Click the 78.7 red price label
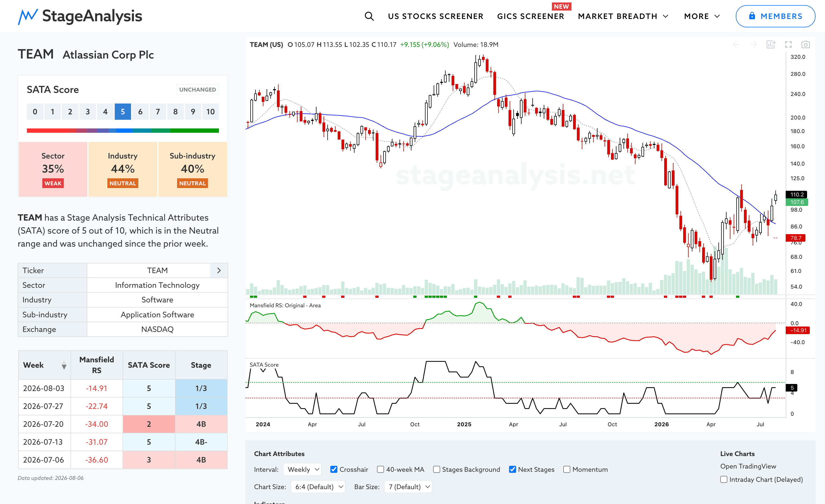Screen dimensions: 825x504 (x=795, y=238)
